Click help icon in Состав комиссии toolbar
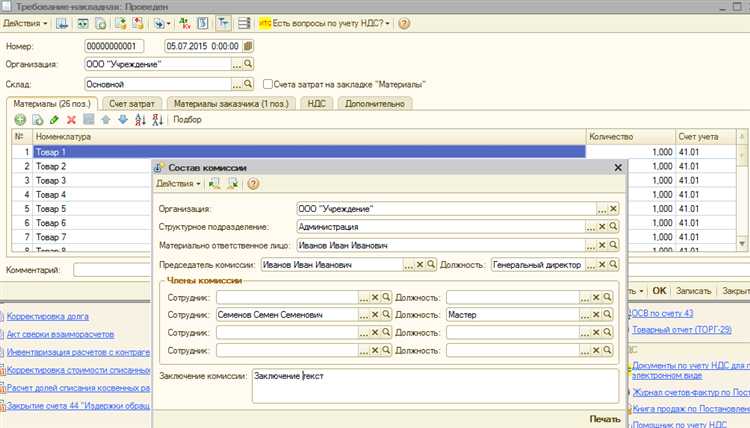Screen dimensions: 750x428 [253, 184]
